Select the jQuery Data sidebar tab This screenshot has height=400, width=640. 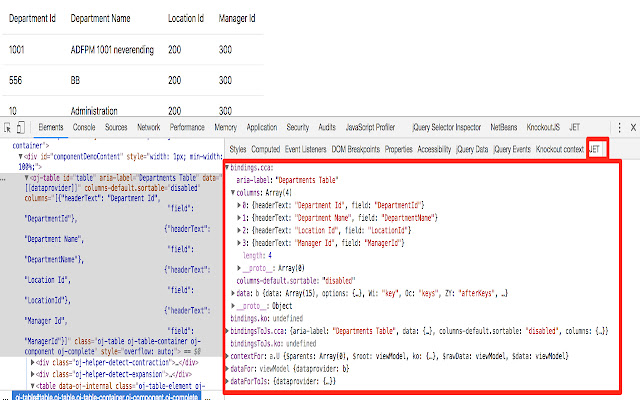(x=472, y=149)
